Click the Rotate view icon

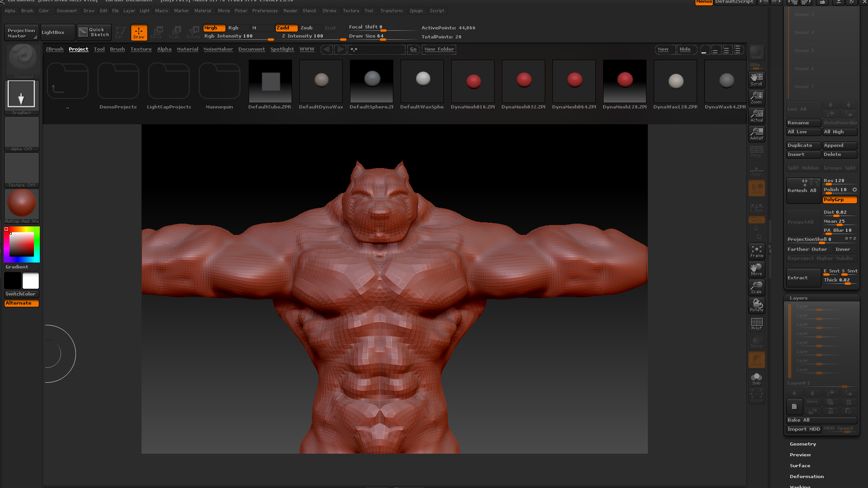click(756, 305)
